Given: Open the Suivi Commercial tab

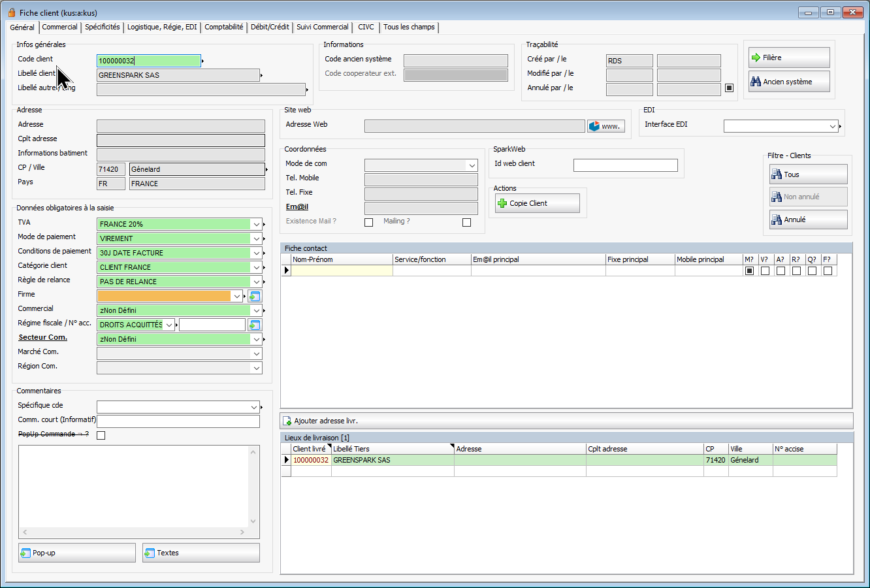Looking at the screenshot, I should pyautogui.click(x=322, y=27).
